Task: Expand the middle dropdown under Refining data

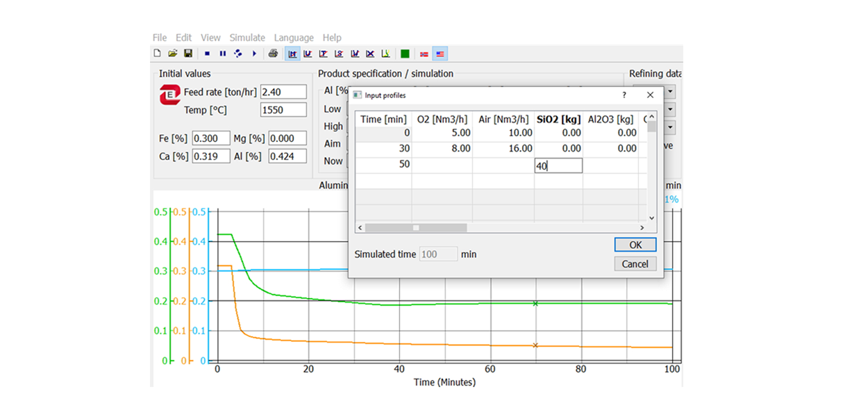Action: click(x=670, y=110)
